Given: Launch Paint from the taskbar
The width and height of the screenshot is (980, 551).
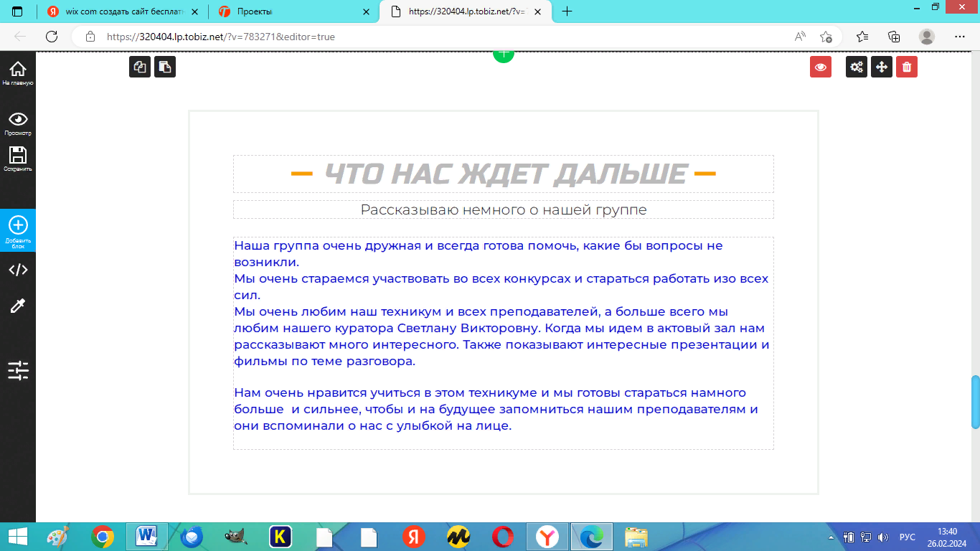Looking at the screenshot, I should (x=59, y=537).
